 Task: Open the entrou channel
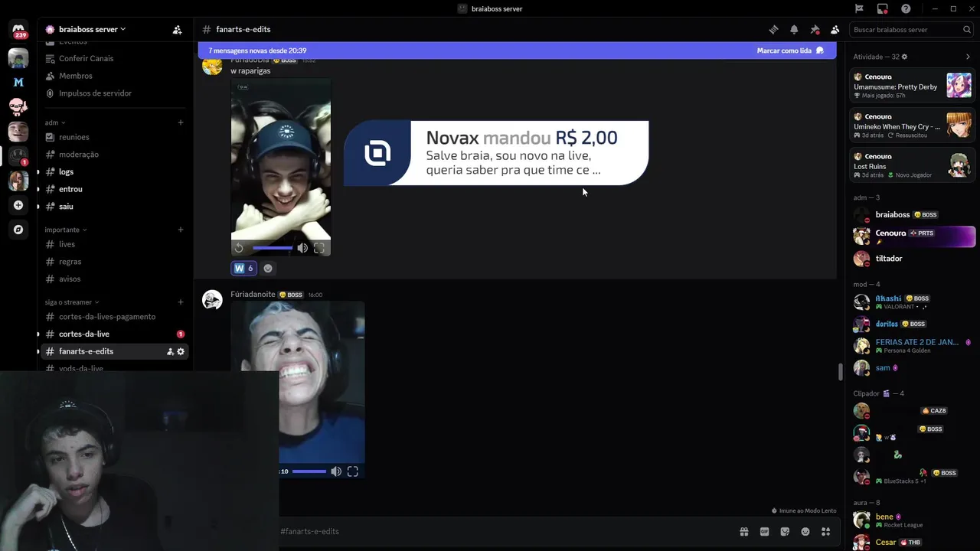(115, 189)
